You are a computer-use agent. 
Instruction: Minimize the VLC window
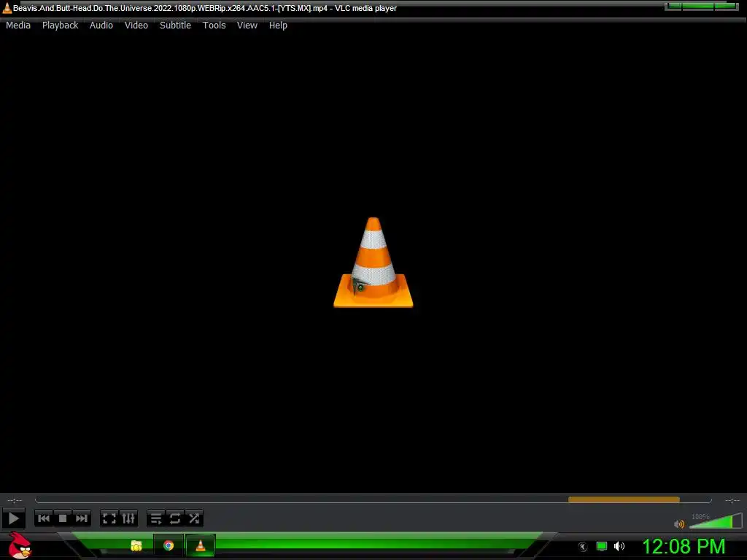click(673, 6)
